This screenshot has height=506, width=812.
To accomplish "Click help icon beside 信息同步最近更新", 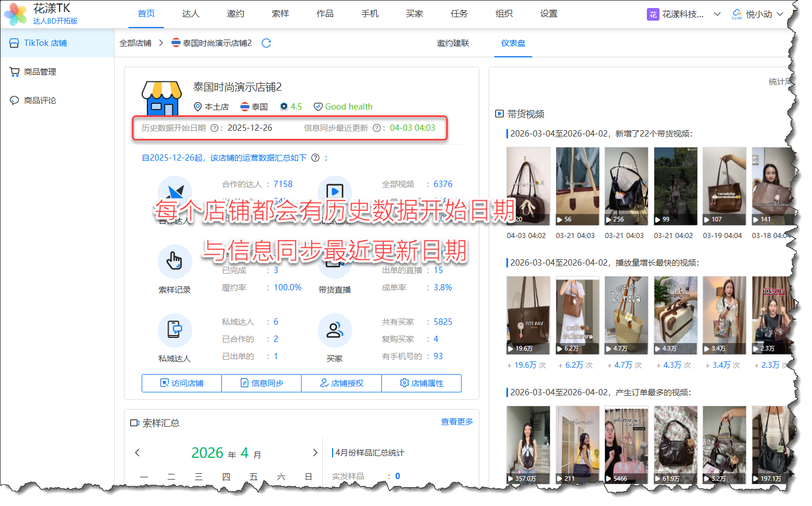I will (377, 128).
